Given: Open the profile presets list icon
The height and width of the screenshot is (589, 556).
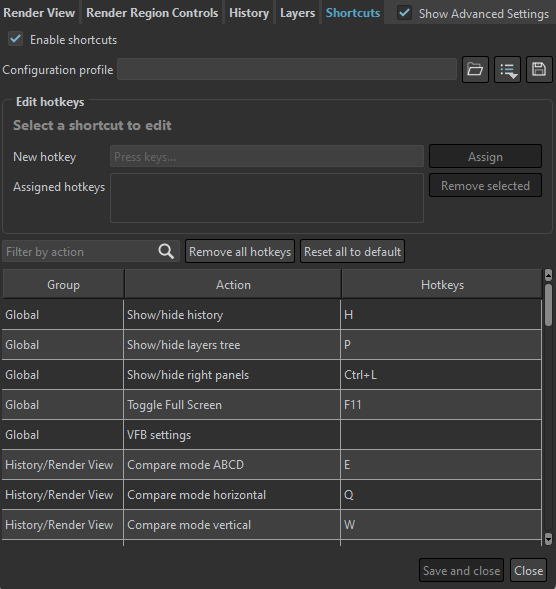Looking at the screenshot, I should pos(507,69).
